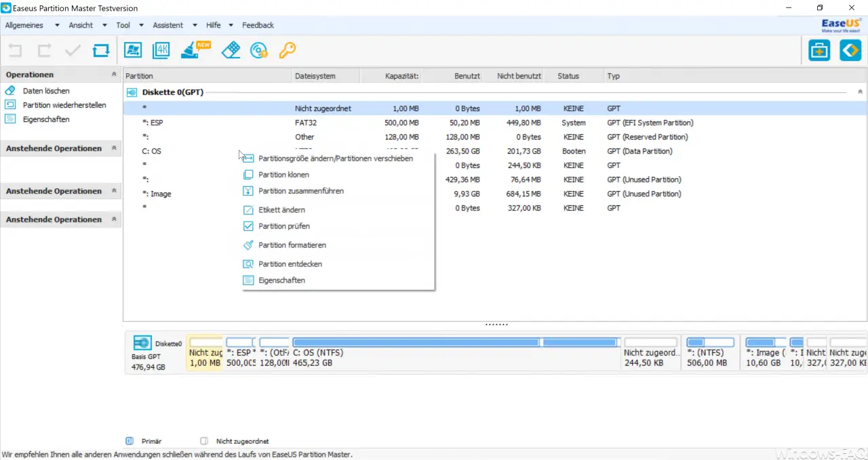Image resolution: width=868 pixels, height=460 pixels.
Task: Click the refresh disk icon
Action: [x=100, y=50]
